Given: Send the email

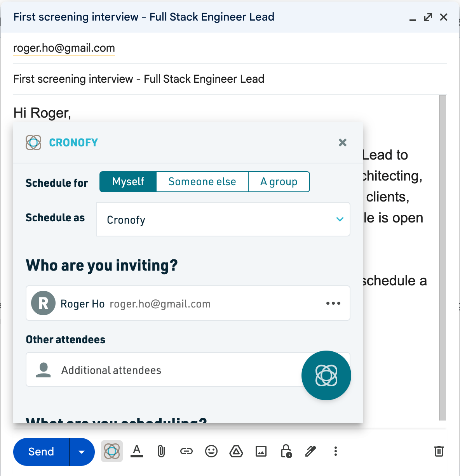Looking at the screenshot, I should click(41, 452).
